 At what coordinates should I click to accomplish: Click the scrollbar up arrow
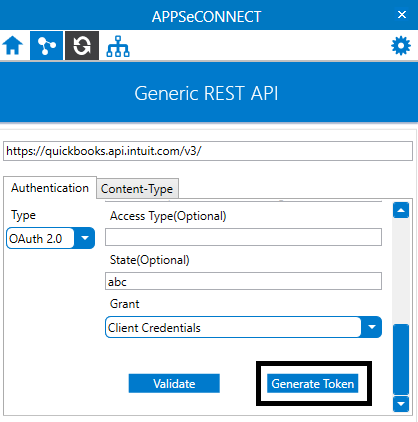pyautogui.click(x=401, y=210)
